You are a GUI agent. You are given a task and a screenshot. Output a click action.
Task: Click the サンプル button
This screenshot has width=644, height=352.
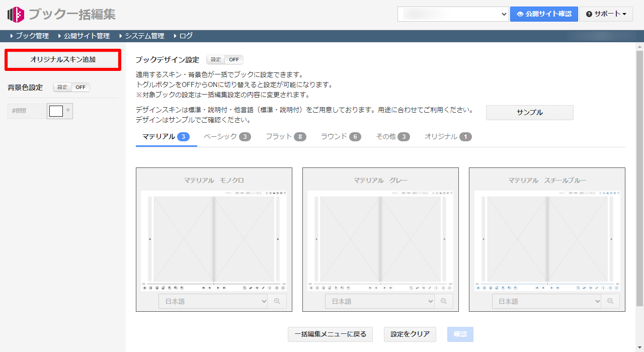pos(529,112)
